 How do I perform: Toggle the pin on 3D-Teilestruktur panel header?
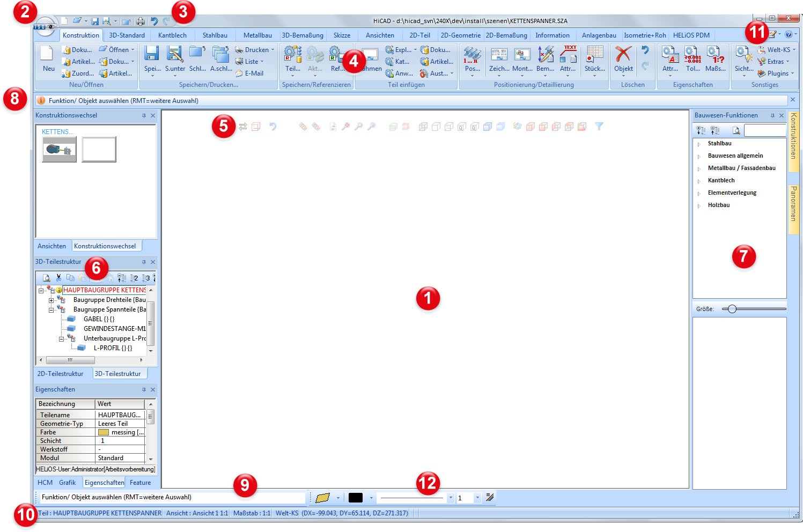144,262
